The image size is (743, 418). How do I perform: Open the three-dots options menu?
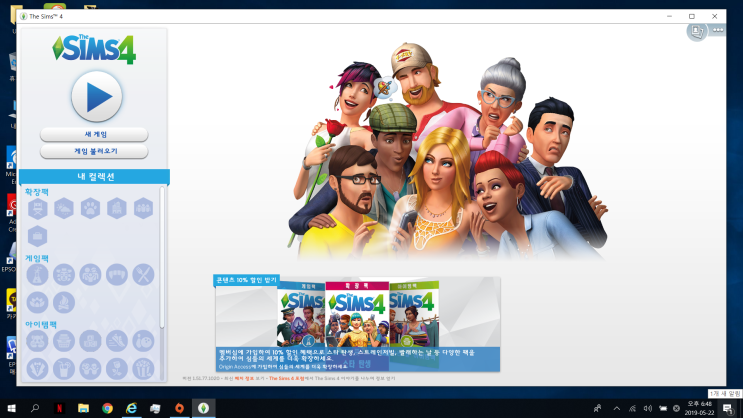tap(718, 30)
